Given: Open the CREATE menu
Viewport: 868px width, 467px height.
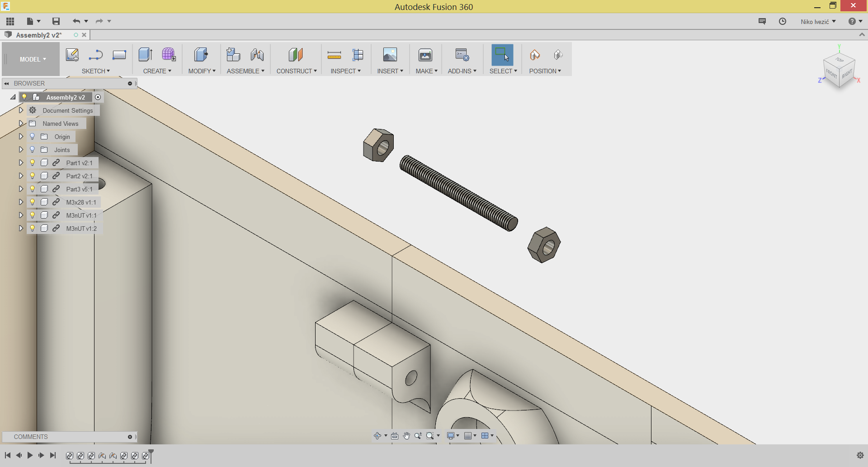Looking at the screenshot, I should coord(157,71).
